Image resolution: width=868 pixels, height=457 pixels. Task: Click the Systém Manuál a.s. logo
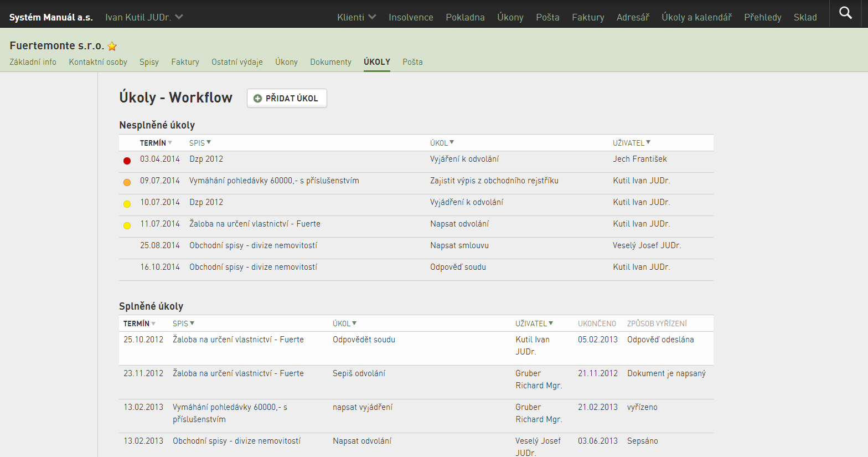click(51, 17)
